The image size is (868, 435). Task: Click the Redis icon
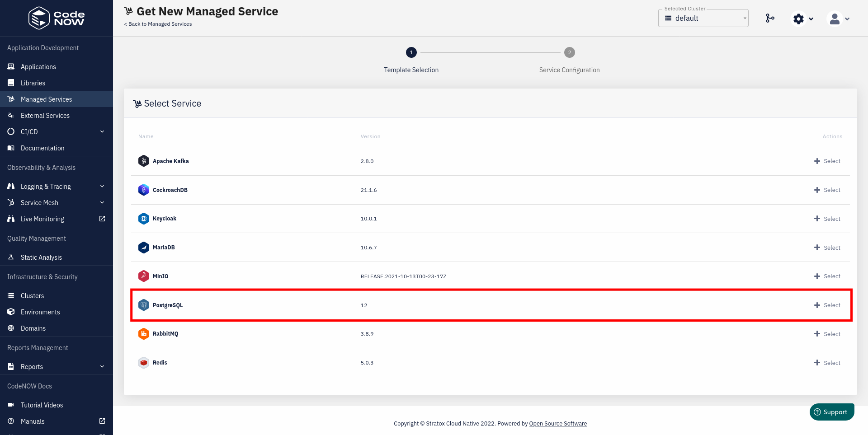144,363
